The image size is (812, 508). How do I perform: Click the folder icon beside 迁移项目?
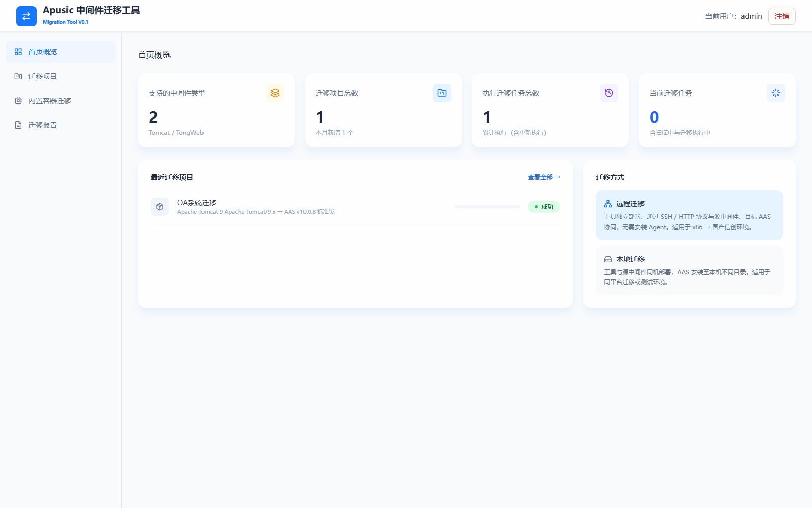[18, 76]
